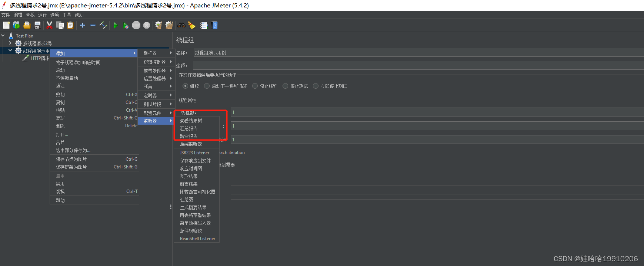Click the blue minus Collapse All icon
Image resolution: width=644 pixels, height=266 pixels.
pyautogui.click(x=93, y=25)
